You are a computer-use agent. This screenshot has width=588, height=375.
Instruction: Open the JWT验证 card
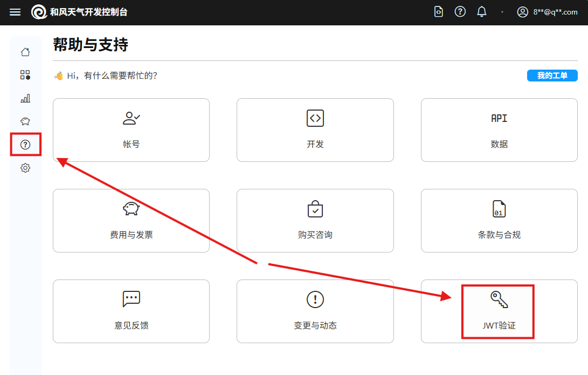pos(499,311)
